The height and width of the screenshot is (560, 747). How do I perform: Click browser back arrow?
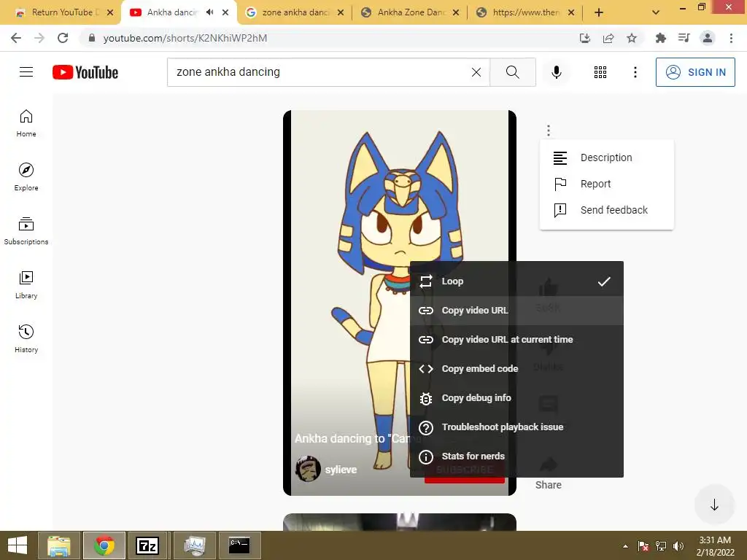click(16, 38)
